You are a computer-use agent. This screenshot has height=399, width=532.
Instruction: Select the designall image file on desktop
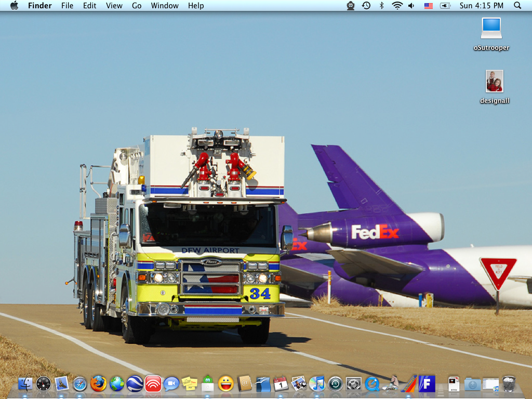point(495,81)
